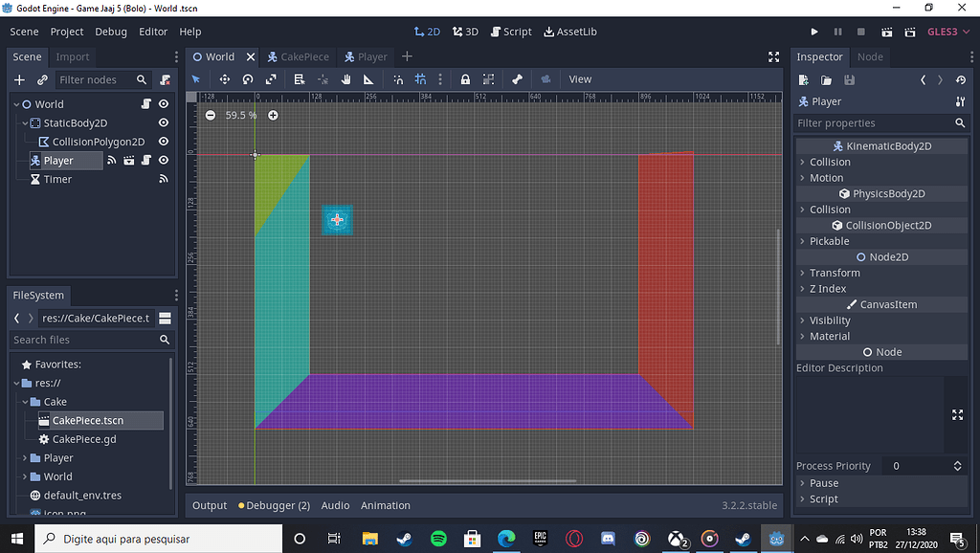Toggle visibility of Player node
980x553 pixels.
click(164, 161)
